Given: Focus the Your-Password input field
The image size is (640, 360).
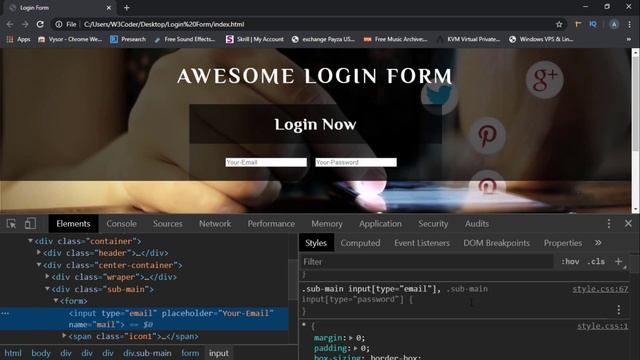Looking at the screenshot, I should tap(356, 162).
